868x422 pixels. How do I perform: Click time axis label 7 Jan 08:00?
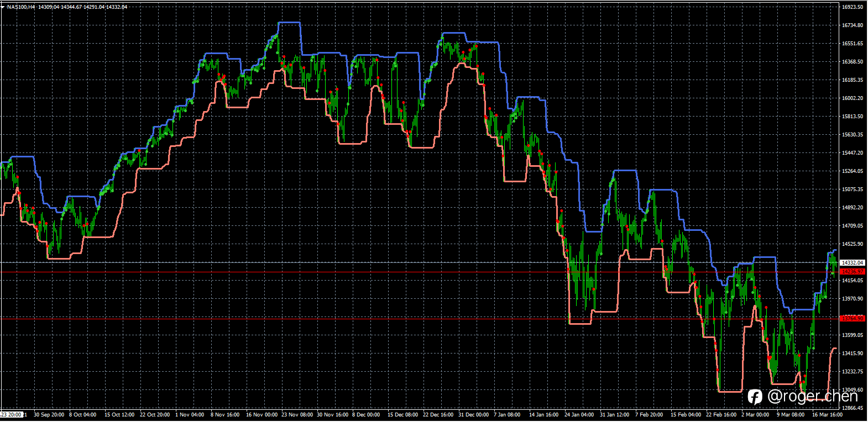point(507,415)
